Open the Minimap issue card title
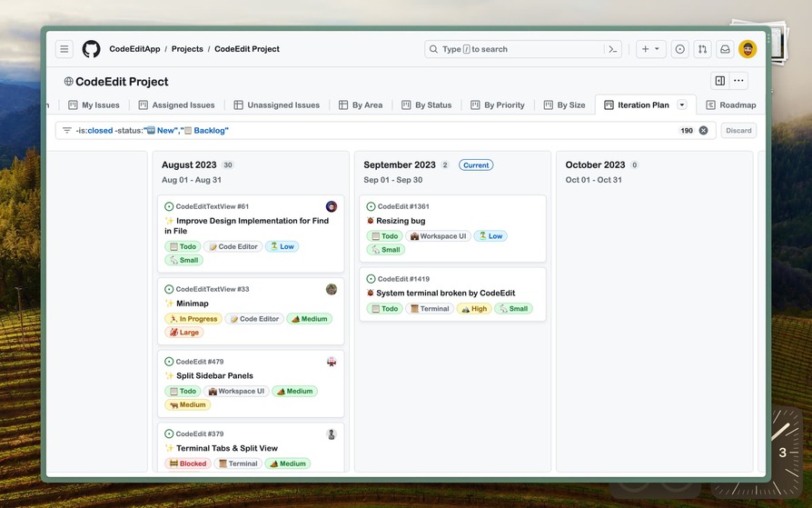812x508 pixels. 193,304
